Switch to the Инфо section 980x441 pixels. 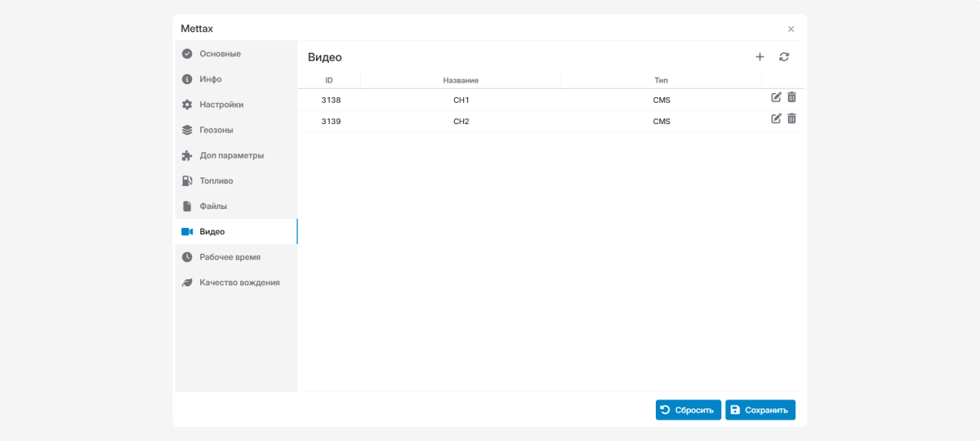pyautogui.click(x=210, y=79)
